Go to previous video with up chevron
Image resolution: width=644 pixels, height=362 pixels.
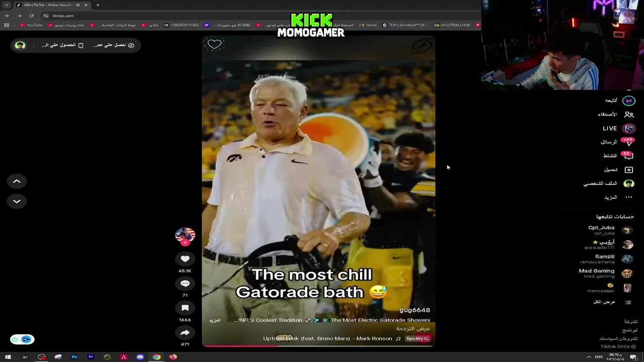tap(17, 182)
